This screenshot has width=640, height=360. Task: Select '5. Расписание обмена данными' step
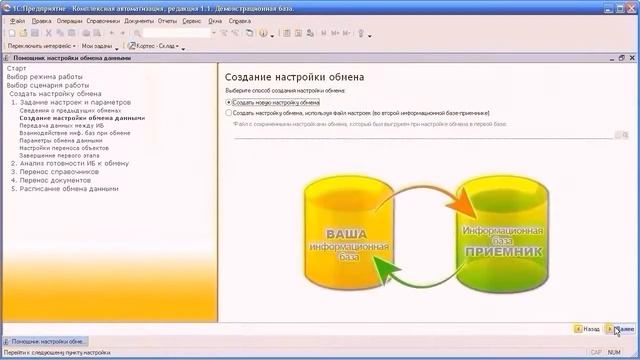click(x=65, y=189)
